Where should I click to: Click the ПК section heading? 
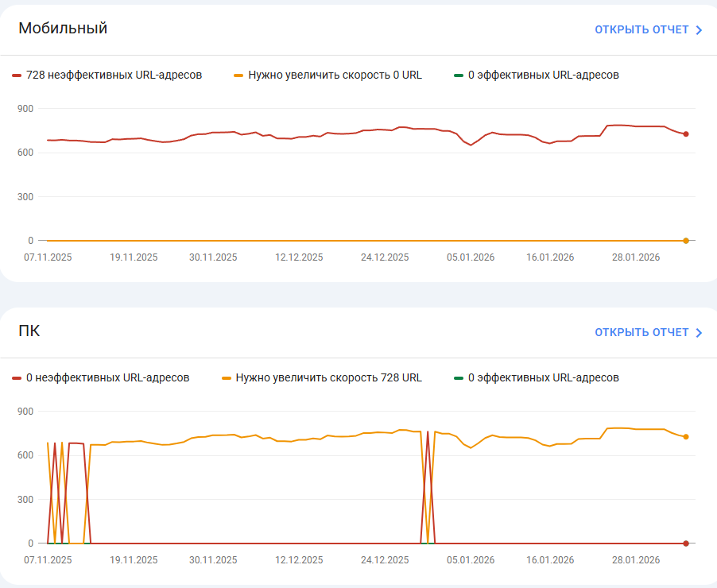[29, 331]
